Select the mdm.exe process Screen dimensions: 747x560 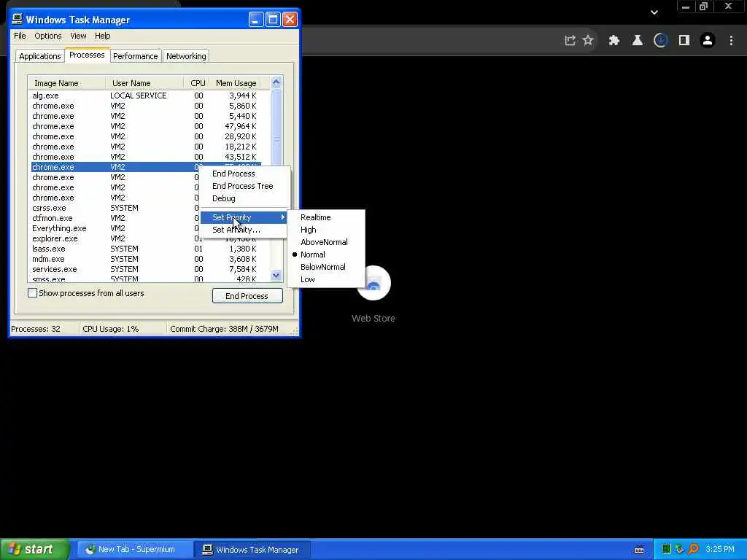(145, 259)
